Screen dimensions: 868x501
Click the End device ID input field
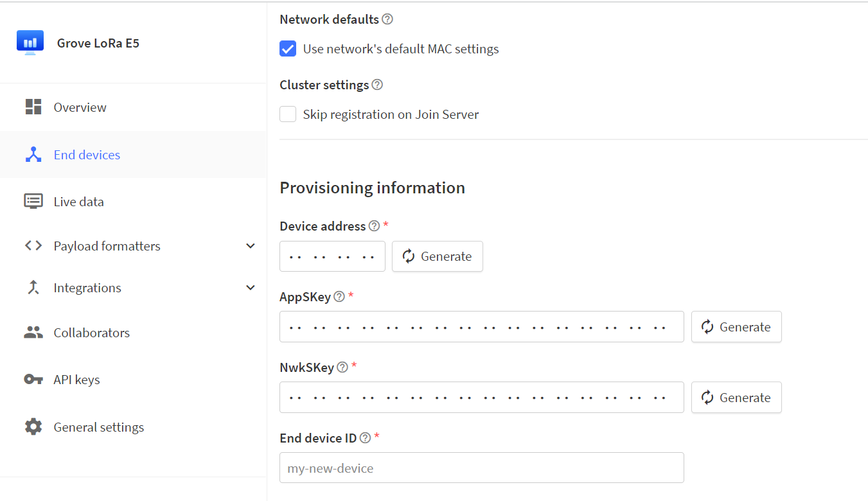(x=481, y=468)
